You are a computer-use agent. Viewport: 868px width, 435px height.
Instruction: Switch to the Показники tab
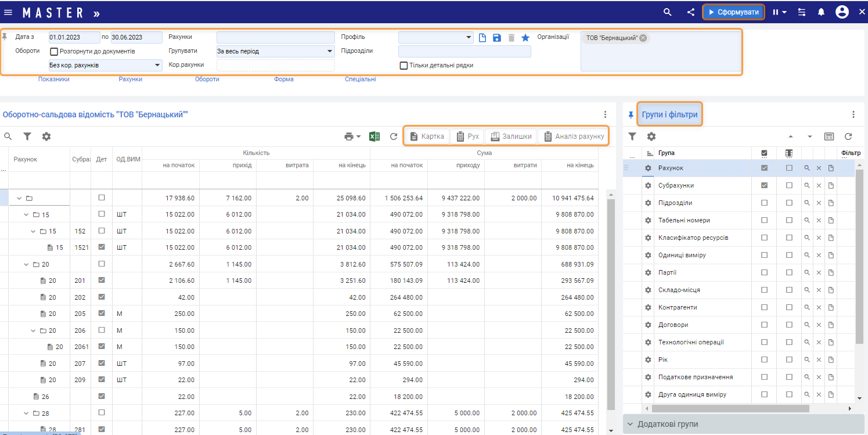tap(54, 79)
